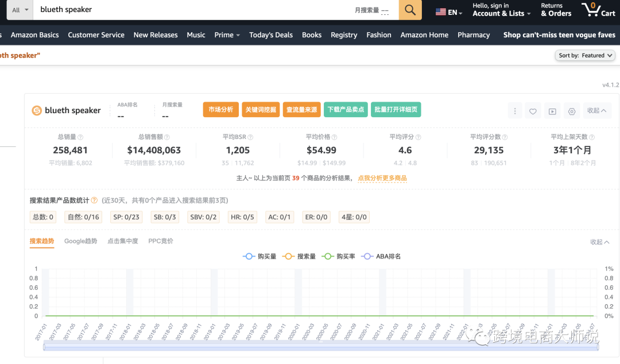This screenshot has height=364, width=620.
Task: Click the chart time range slider bar
Action: point(321,347)
